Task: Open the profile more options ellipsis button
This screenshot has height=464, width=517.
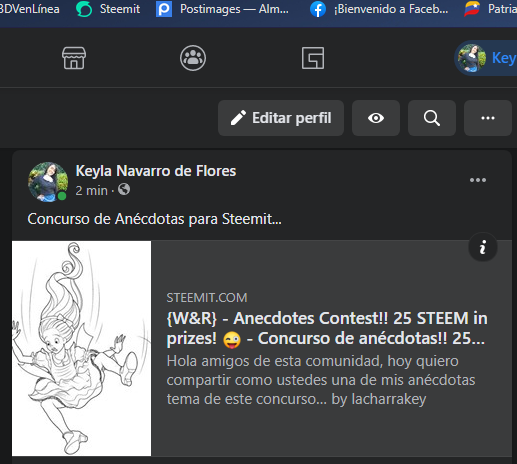Action: (488, 118)
